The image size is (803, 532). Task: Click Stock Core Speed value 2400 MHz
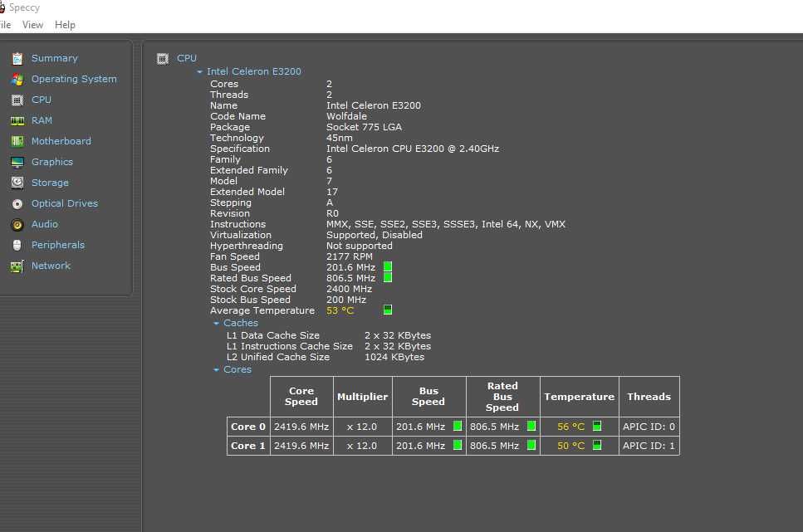350,289
